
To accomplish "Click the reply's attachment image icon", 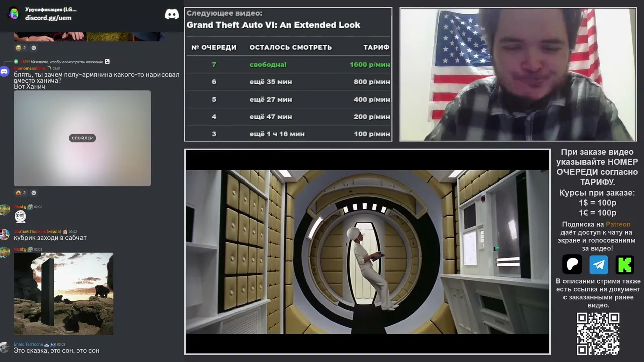I will 107,62.
